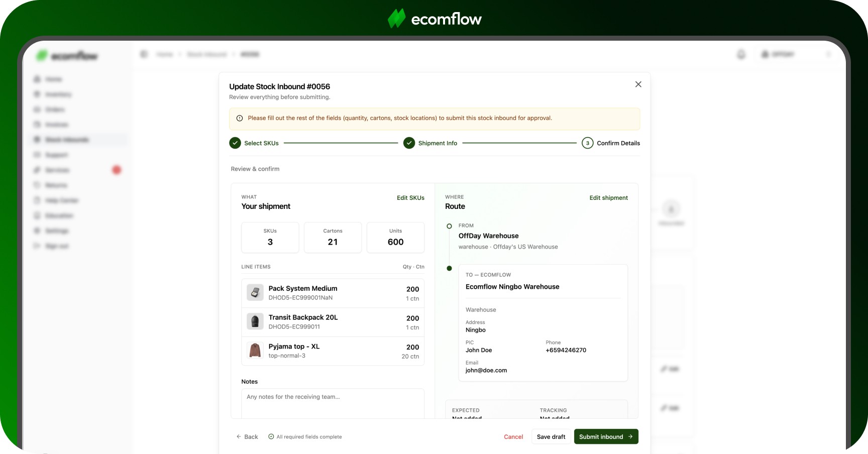Cancel the stock inbound update
The image size is (868, 454).
[x=513, y=437]
